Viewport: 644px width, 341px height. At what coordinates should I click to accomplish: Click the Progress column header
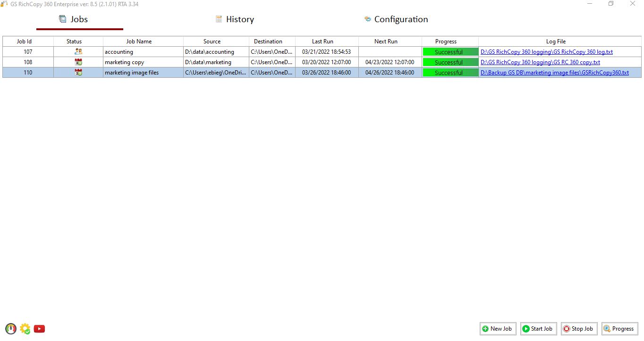pyautogui.click(x=450, y=42)
